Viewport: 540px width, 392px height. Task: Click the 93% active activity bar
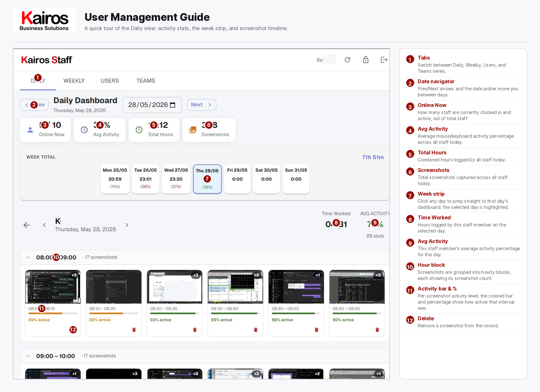tap(174, 314)
